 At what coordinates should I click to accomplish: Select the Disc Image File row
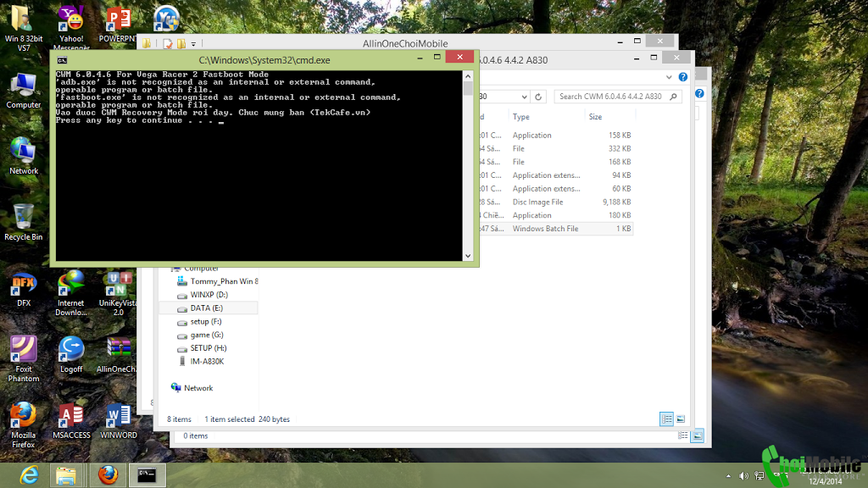(x=556, y=202)
